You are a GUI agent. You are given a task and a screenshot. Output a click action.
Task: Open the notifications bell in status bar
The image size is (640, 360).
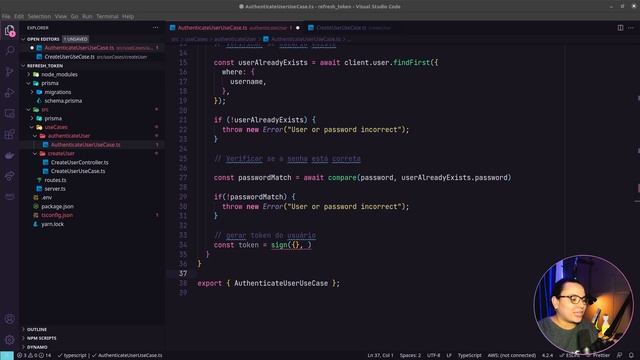pyautogui.click(x=631, y=356)
